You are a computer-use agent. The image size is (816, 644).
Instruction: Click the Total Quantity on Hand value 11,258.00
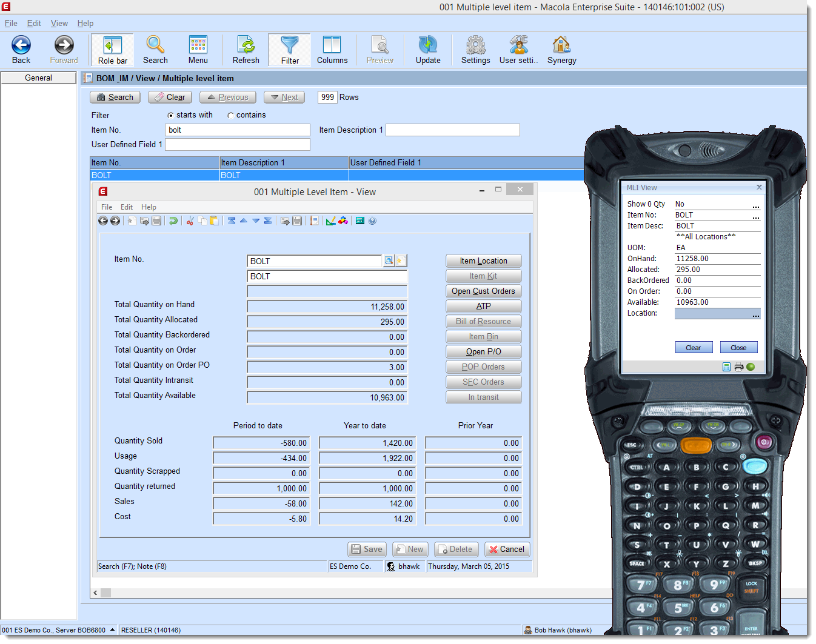pyautogui.click(x=327, y=307)
